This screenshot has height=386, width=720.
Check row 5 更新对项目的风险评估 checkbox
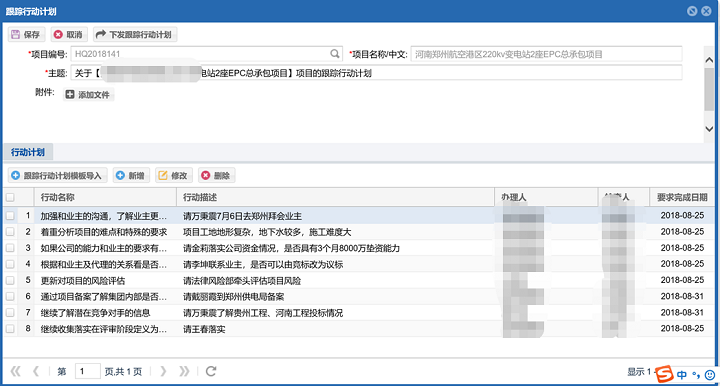tap(10, 280)
